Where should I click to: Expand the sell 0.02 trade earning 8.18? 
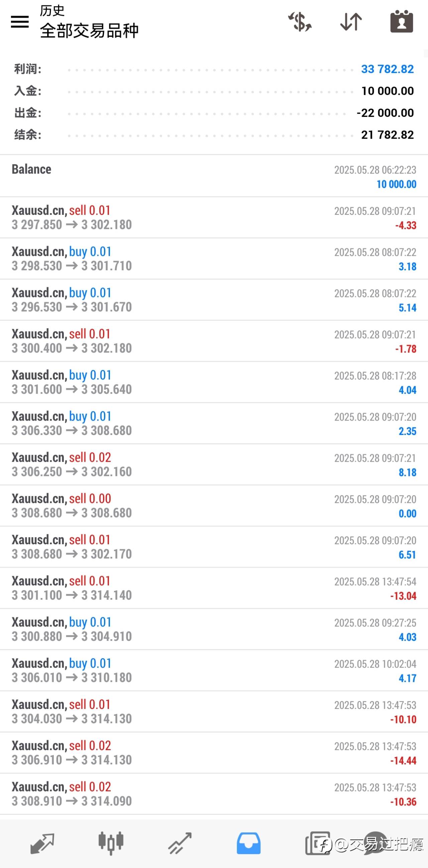(214, 465)
